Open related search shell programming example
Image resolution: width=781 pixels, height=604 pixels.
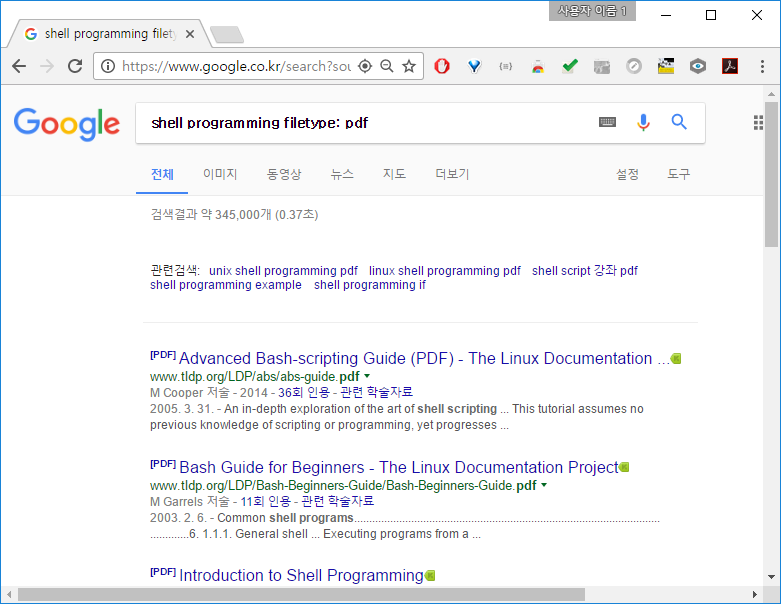point(226,285)
